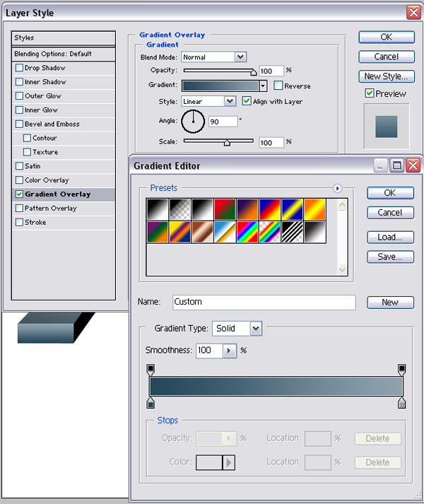Viewport: 424px width, 504px height.
Task: Click Cancel in the Gradient Editor
Action: [x=390, y=213]
